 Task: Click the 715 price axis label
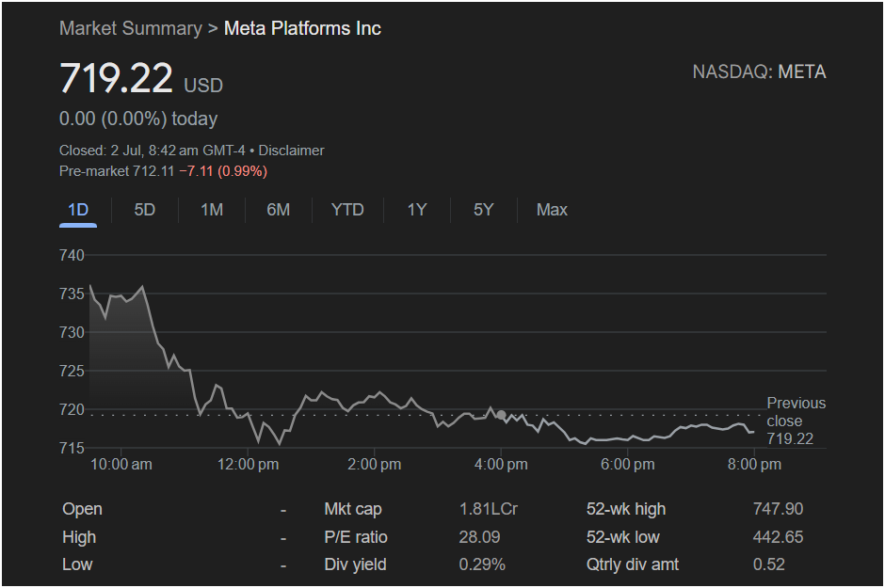(x=72, y=448)
